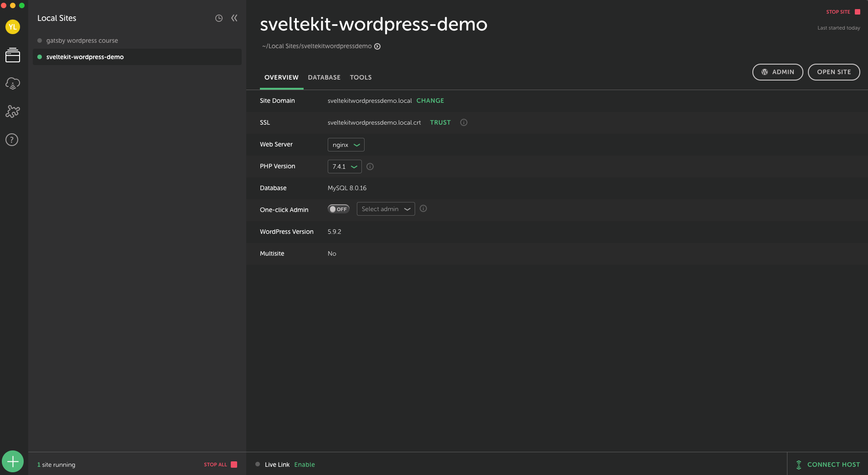Open the Add-ons puzzle icon
868x475 pixels.
point(13,111)
